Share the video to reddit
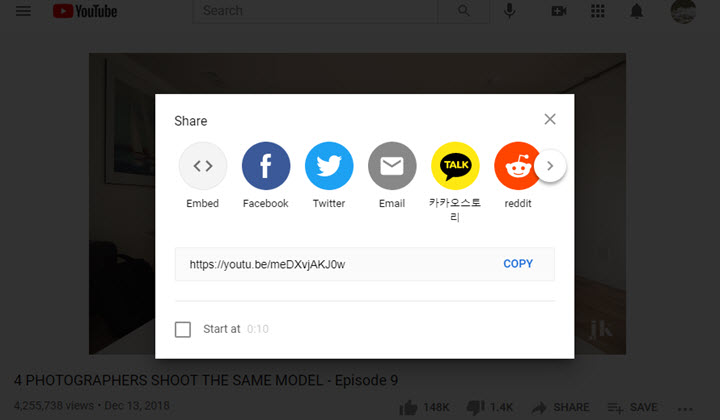 [x=516, y=166]
